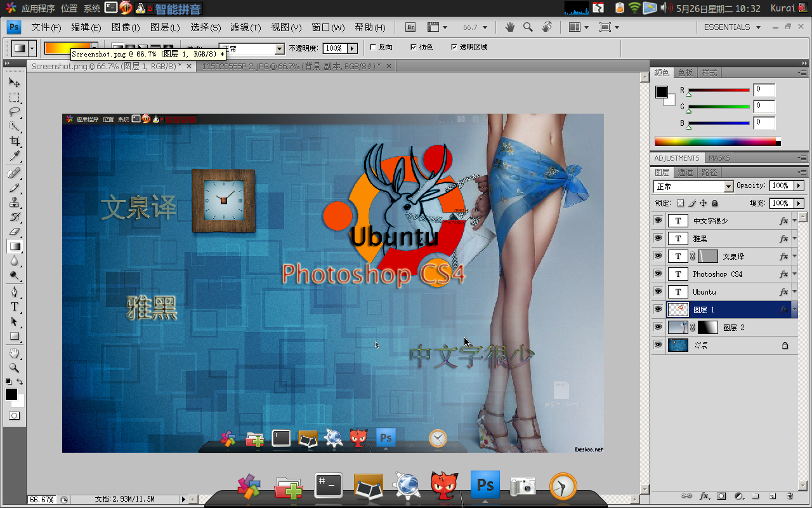The width and height of the screenshot is (812, 508).
Task: Select the Crop tool
Action: (14, 141)
